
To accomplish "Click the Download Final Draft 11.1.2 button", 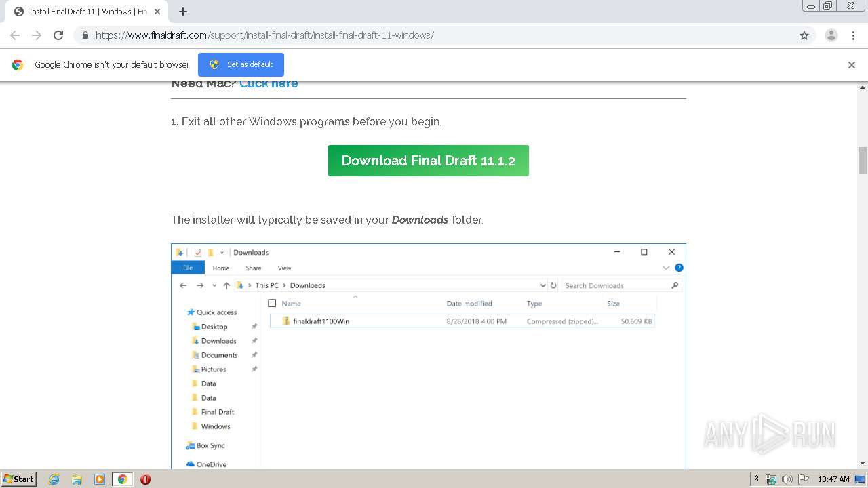I will 429,161.
